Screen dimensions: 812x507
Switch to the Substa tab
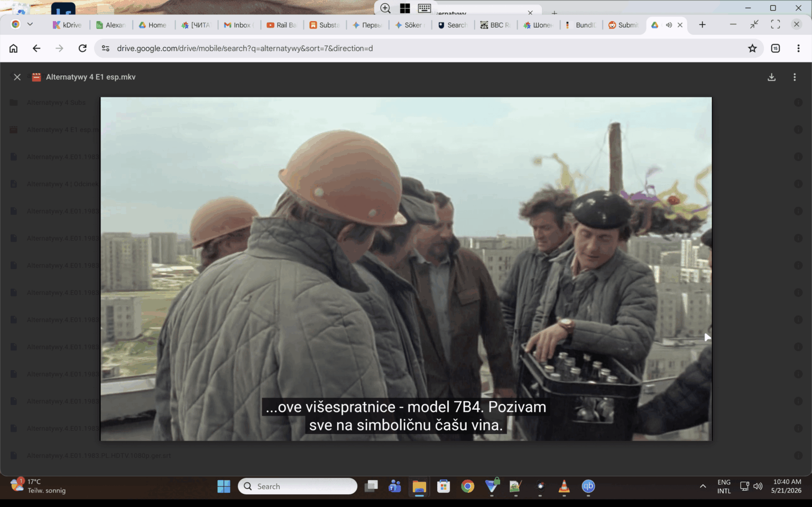[x=324, y=25]
